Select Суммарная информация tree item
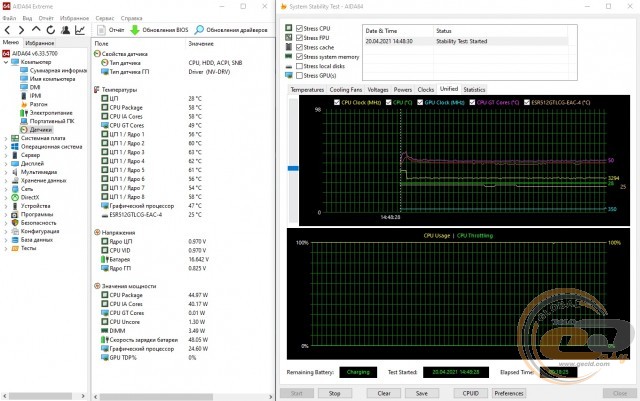The width and height of the screenshot is (640, 401). (58, 70)
